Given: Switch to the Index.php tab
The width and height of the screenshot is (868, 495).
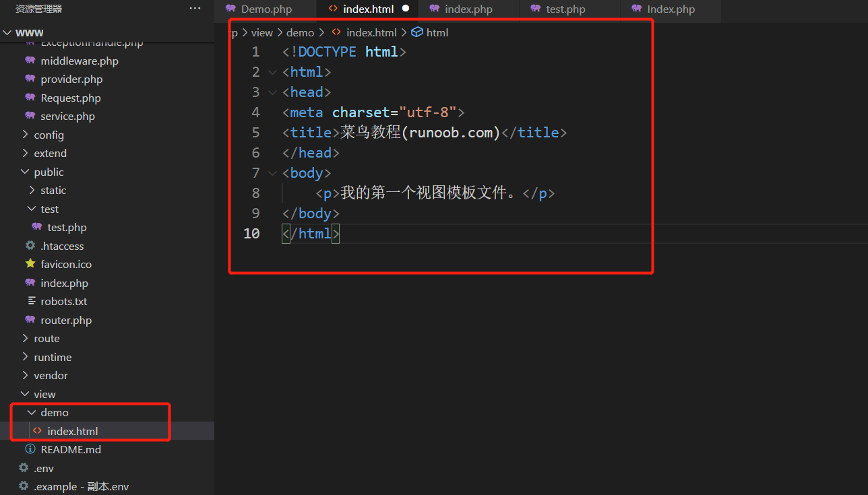Looking at the screenshot, I should click(x=671, y=9).
